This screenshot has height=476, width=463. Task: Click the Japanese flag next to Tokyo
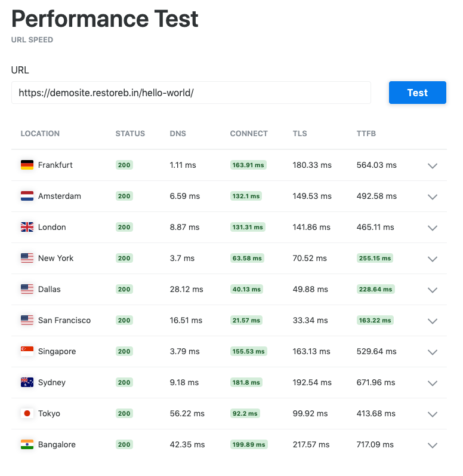tap(27, 413)
